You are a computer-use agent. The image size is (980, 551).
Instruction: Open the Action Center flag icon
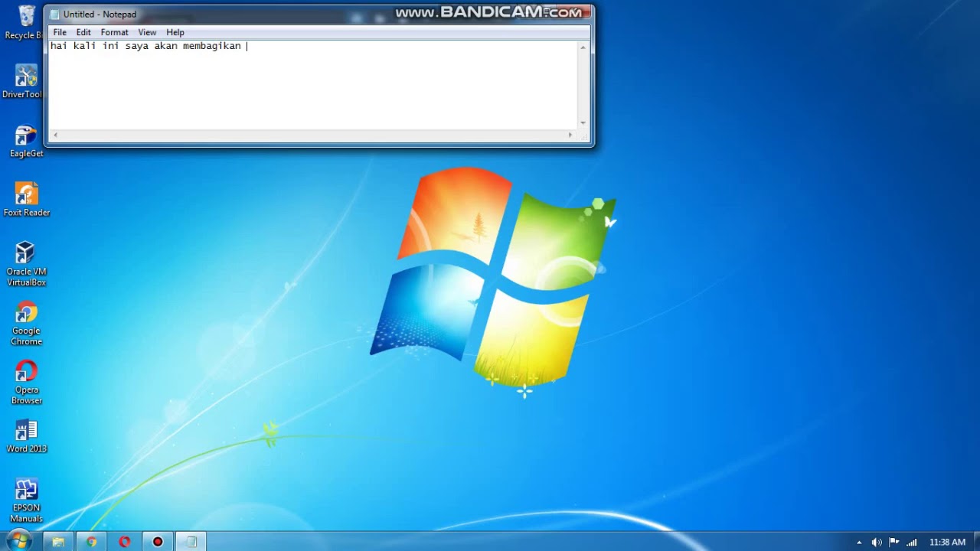coord(894,543)
